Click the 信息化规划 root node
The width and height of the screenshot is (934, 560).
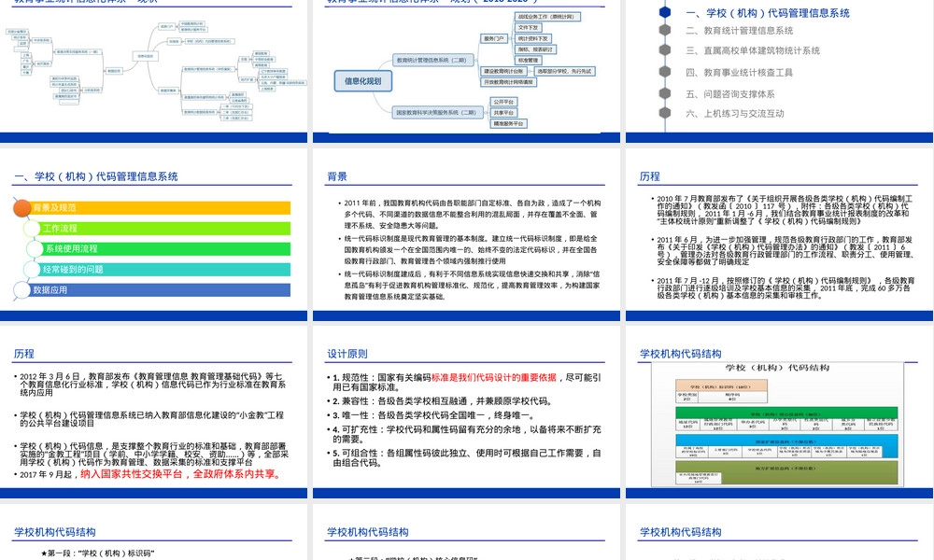click(x=363, y=81)
